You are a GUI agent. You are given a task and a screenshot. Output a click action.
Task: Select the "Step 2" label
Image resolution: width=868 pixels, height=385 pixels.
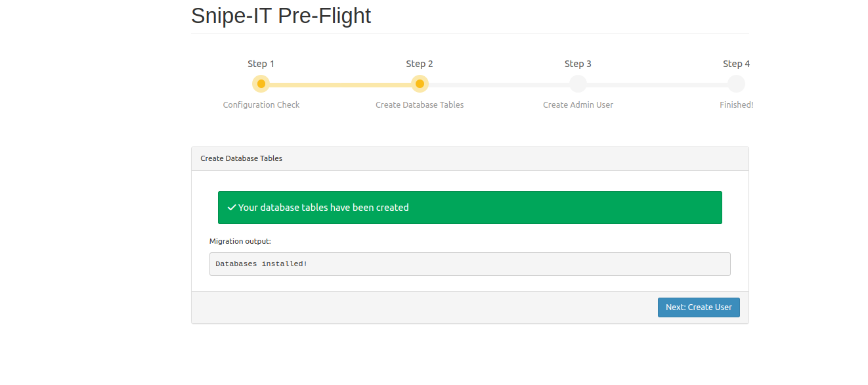pos(420,64)
